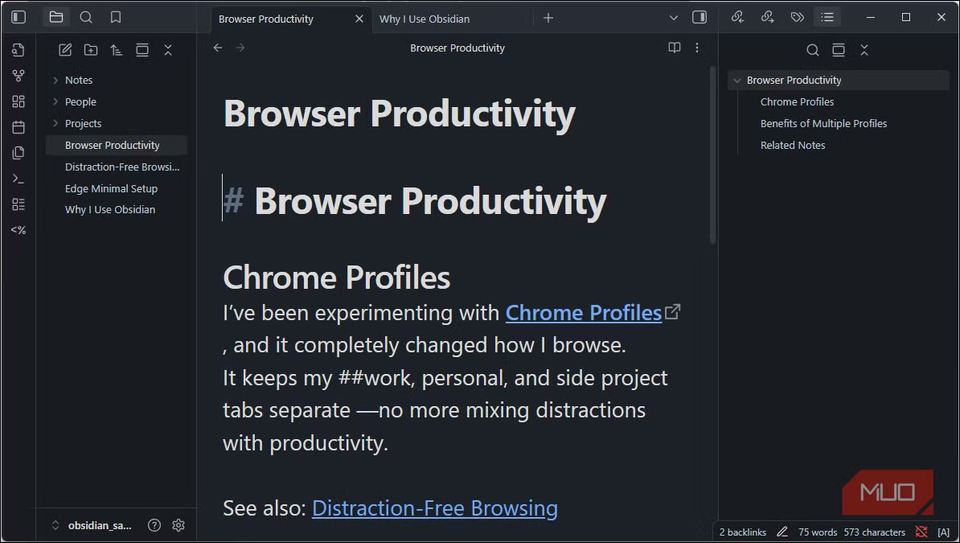Open the tab list dropdown arrow
The height and width of the screenshot is (543, 960).
(x=673, y=18)
